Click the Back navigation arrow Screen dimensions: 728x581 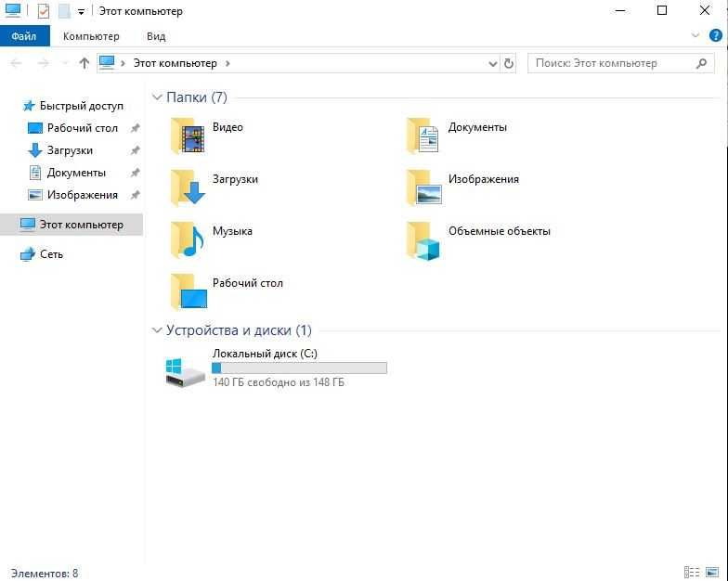coord(16,63)
